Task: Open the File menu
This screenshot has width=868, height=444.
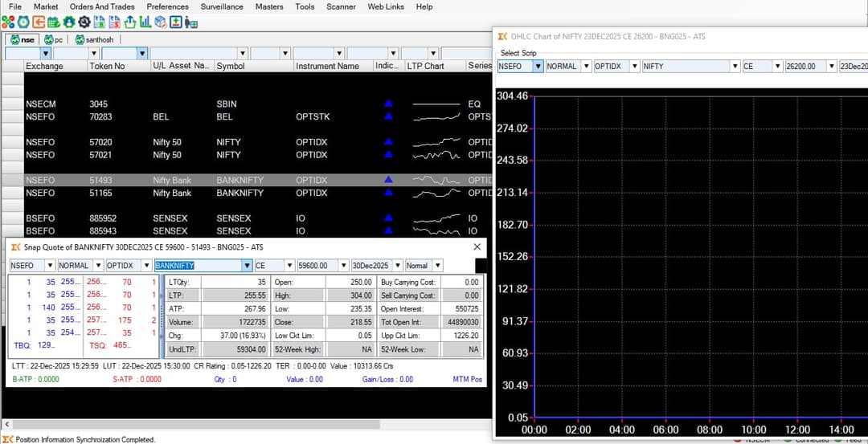Action: (15, 6)
